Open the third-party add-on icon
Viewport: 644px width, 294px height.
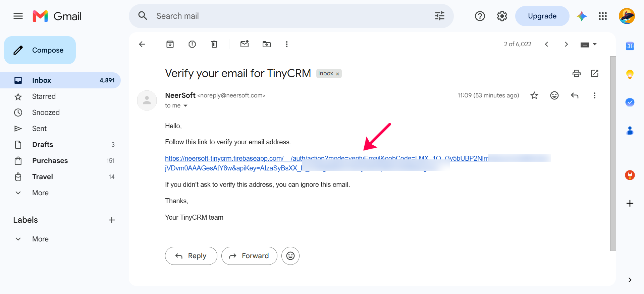630,175
